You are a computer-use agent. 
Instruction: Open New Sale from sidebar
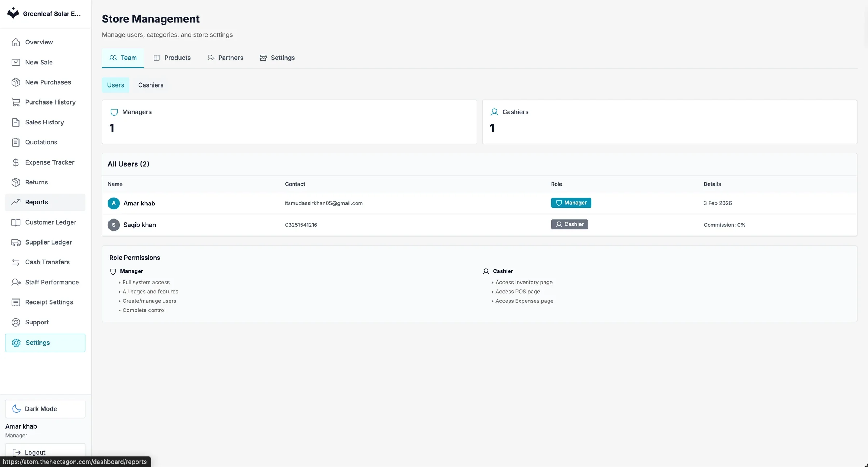pyautogui.click(x=45, y=62)
